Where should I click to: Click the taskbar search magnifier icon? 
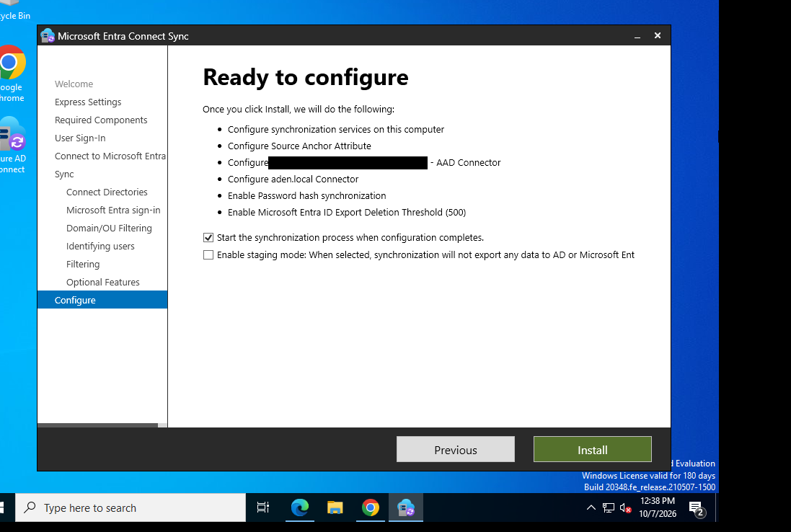[x=30, y=507]
